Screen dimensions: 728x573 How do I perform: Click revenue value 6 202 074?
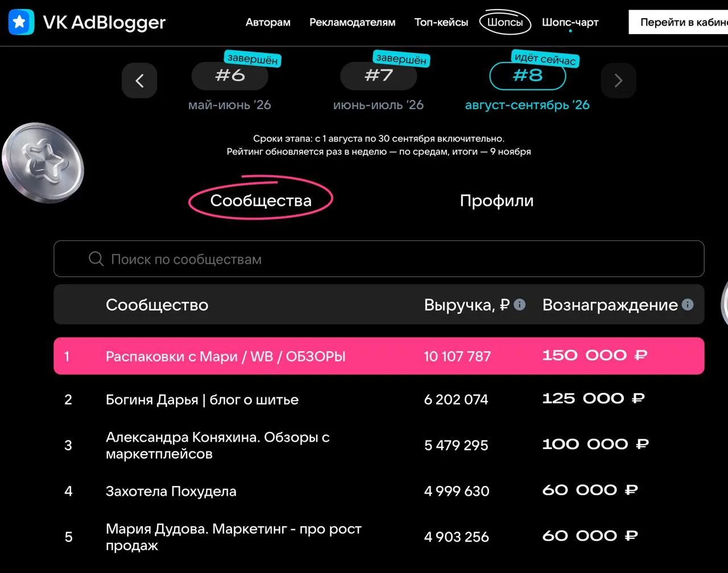(x=456, y=400)
